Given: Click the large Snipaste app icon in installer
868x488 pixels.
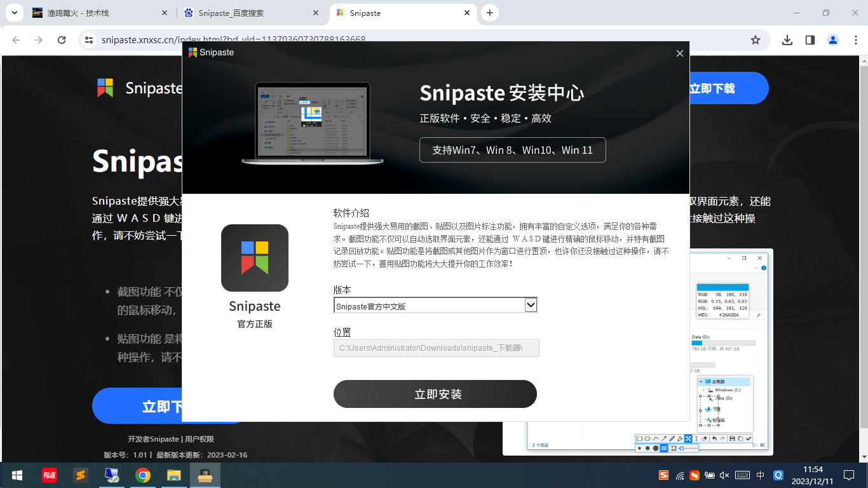Looking at the screenshot, I should pyautogui.click(x=255, y=258).
